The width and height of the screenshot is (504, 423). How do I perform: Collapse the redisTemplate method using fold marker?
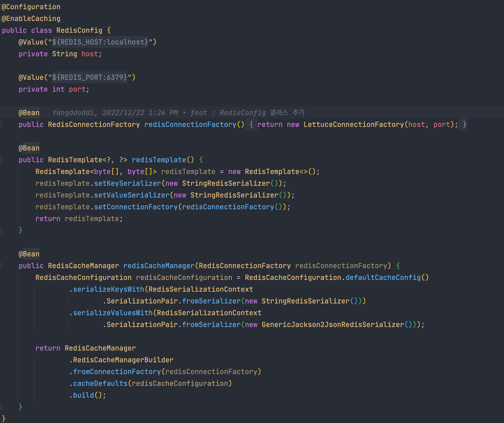click(1, 160)
